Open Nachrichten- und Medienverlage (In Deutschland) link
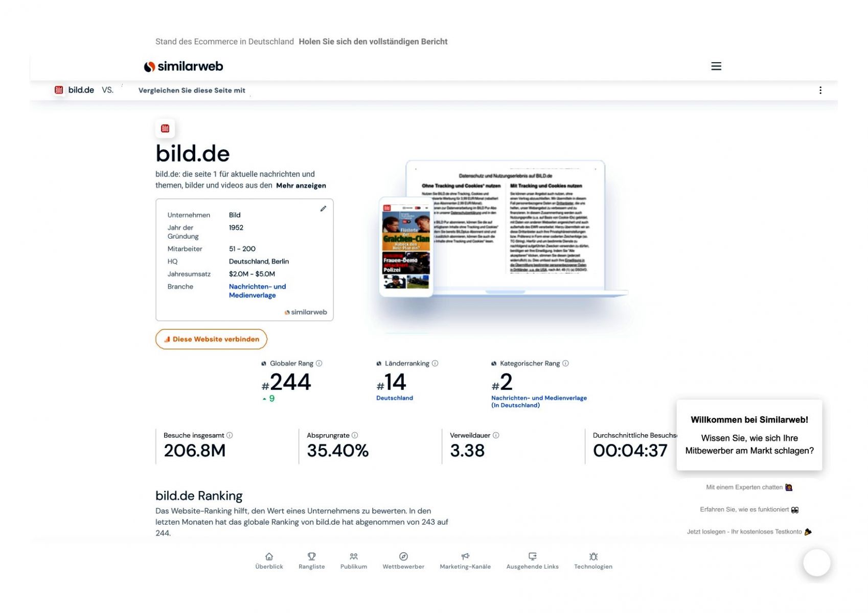Screen dimensions: 868x613 539,402
